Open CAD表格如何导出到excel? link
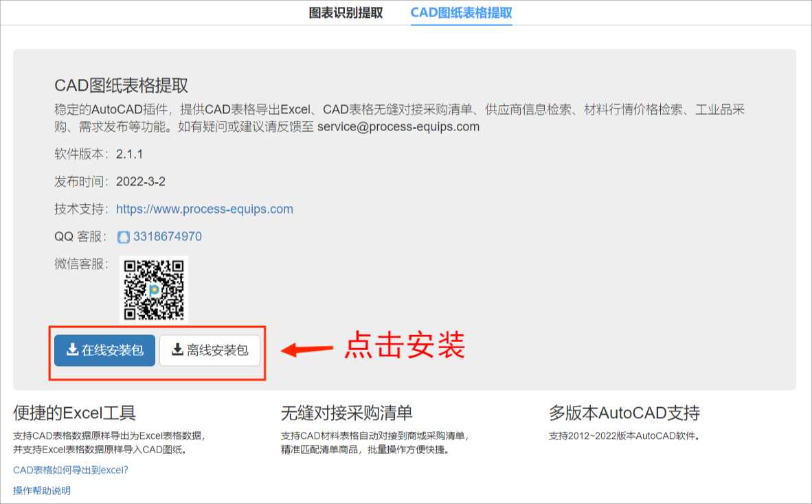This screenshot has width=812, height=504. pyautogui.click(x=71, y=470)
